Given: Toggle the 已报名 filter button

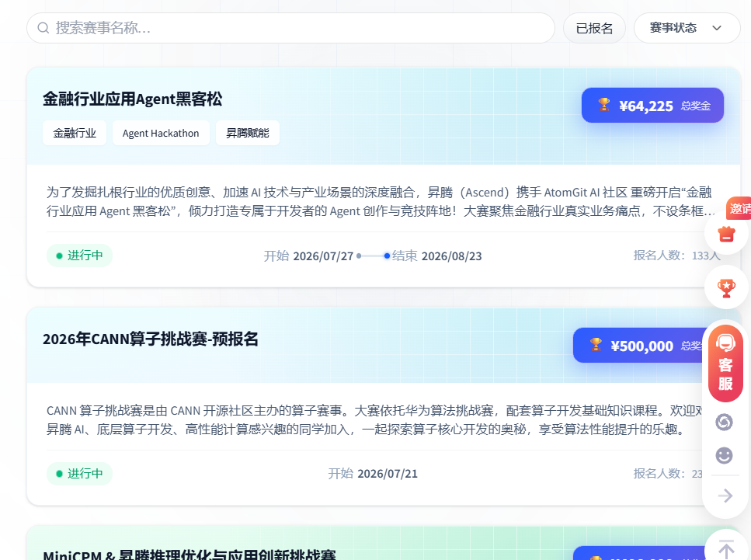Looking at the screenshot, I should click(x=594, y=28).
